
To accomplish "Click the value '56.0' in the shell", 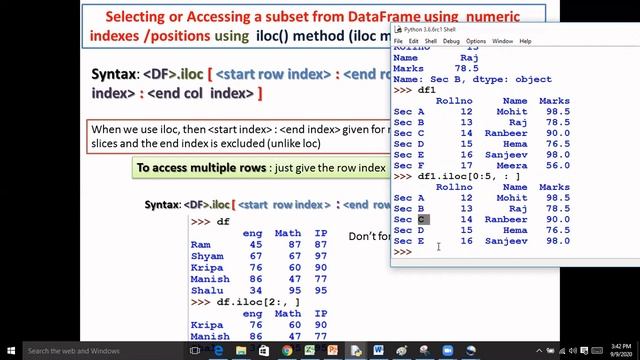I will 558,165.
